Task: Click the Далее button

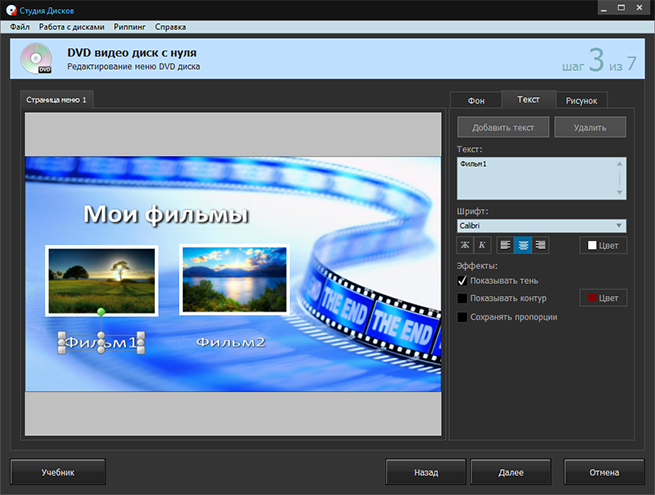Action: tap(510, 472)
